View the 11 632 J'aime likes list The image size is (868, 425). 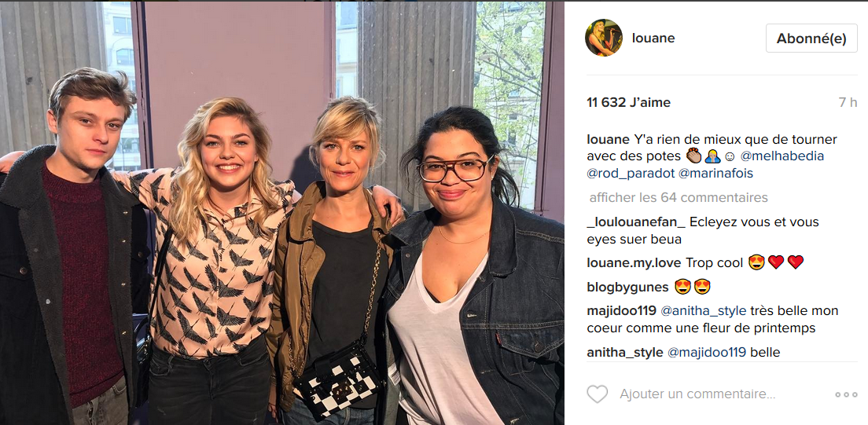pyautogui.click(x=628, y=102)
